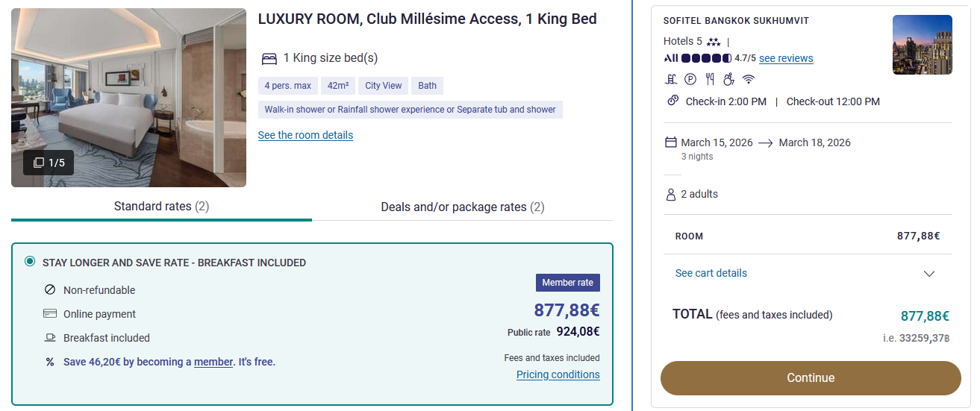Open the Pricing conditions link
Viewport: 980px width, 411px height.
(558, 374)
